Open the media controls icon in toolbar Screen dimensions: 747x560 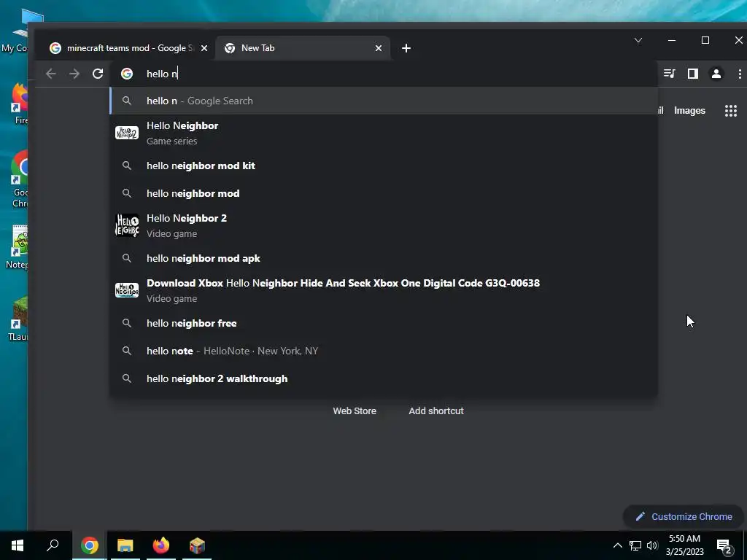pos(670,74)
